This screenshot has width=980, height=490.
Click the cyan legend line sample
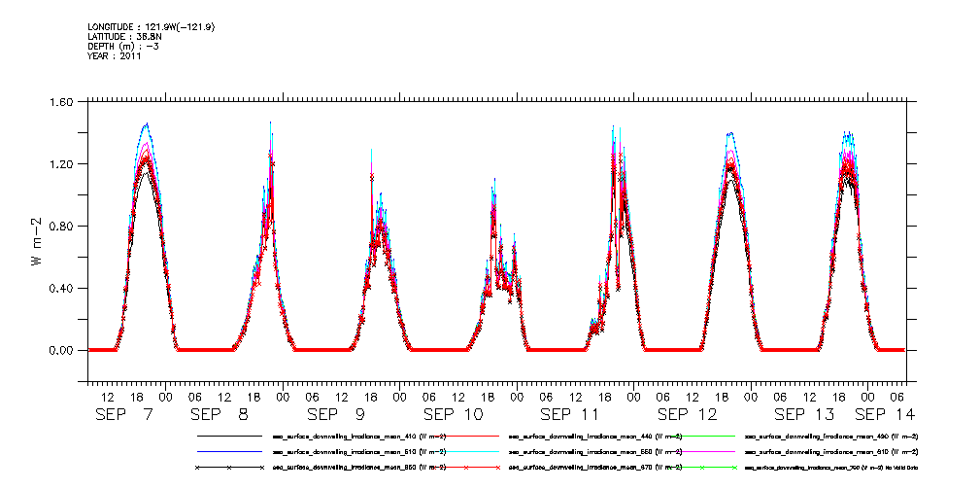pyautogui.click(x=465, y=451)
